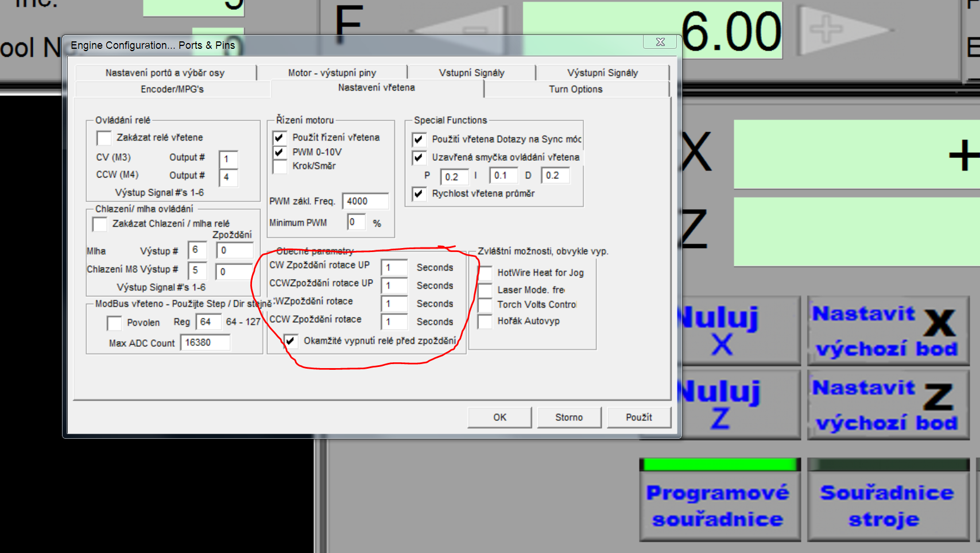Click the Storno button

point(569,417)
